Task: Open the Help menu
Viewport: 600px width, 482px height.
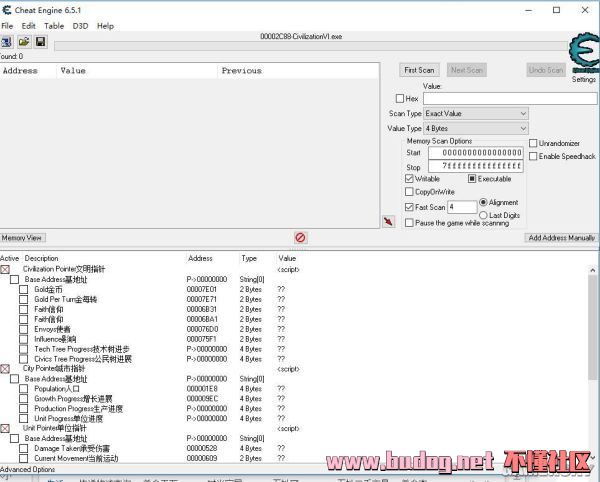Action: (x=105, y=26)
